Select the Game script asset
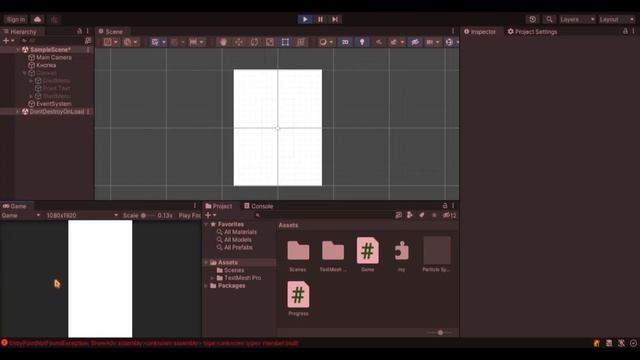 pos(367,254)
